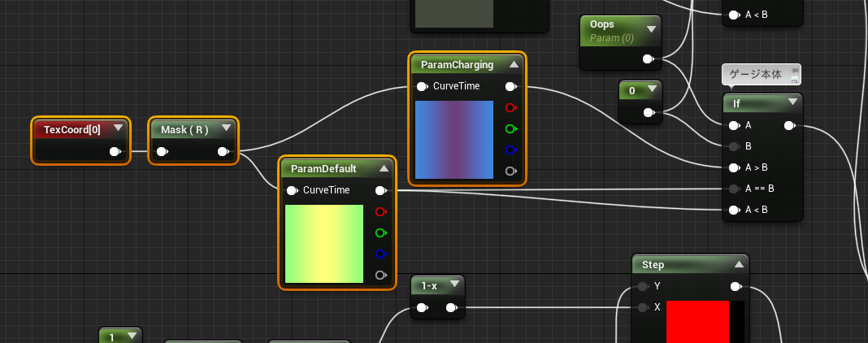Click the If node A < B pin

(735, 210)
